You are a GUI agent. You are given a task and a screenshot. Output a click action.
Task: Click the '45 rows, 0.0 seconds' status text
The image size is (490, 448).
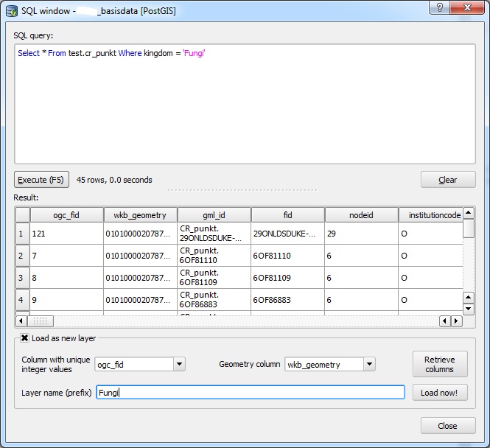(x=114, y=180)
